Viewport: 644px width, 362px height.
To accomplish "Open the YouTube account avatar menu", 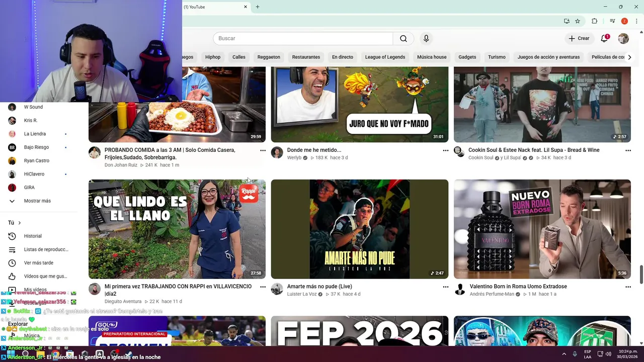I will click(x=623, y=38).
